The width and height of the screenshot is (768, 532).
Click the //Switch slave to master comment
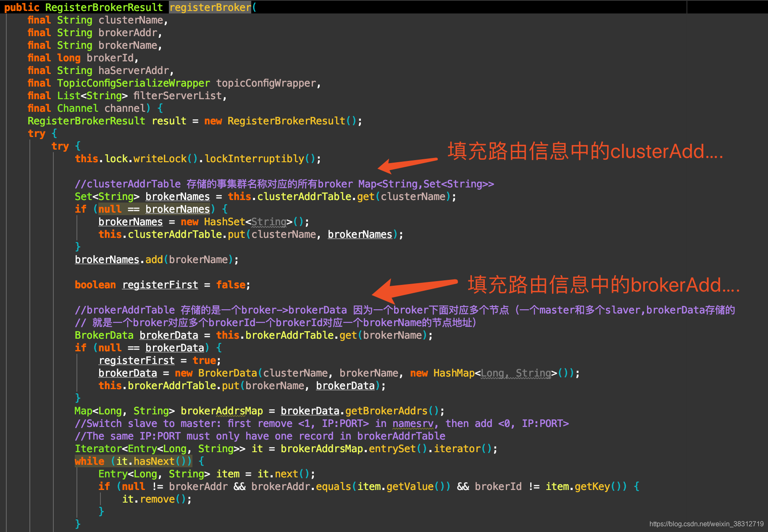pos(322,423)
